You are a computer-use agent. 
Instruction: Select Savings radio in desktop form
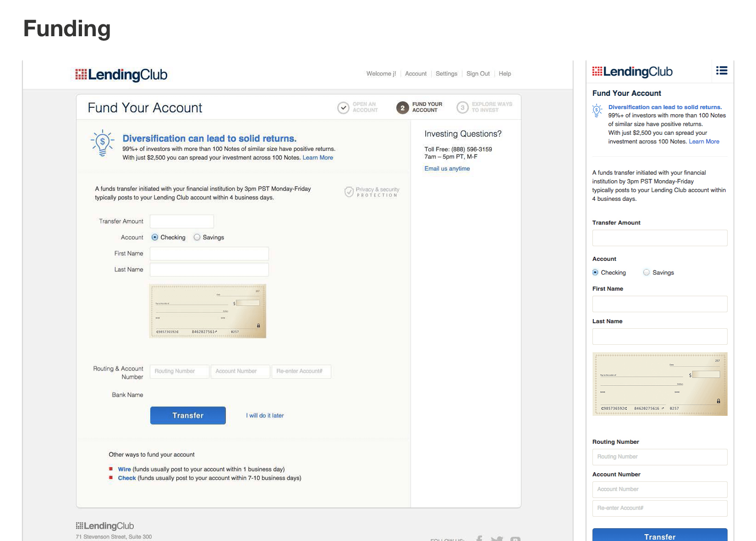197,237
